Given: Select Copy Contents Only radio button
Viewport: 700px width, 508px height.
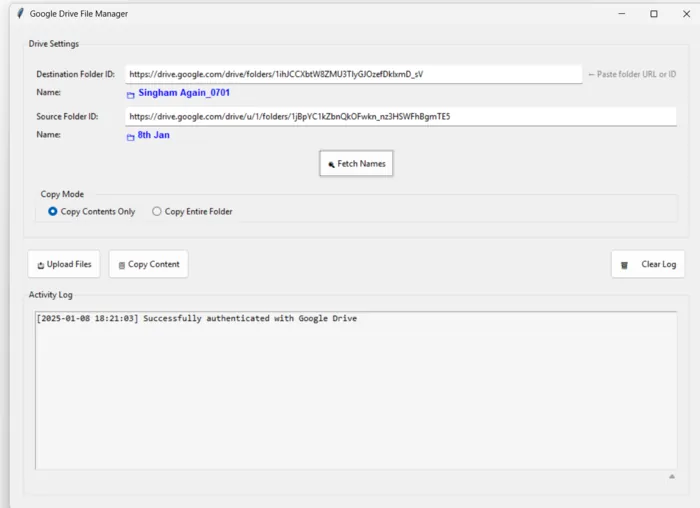Looking at the screenshot, I should (53, 211).
